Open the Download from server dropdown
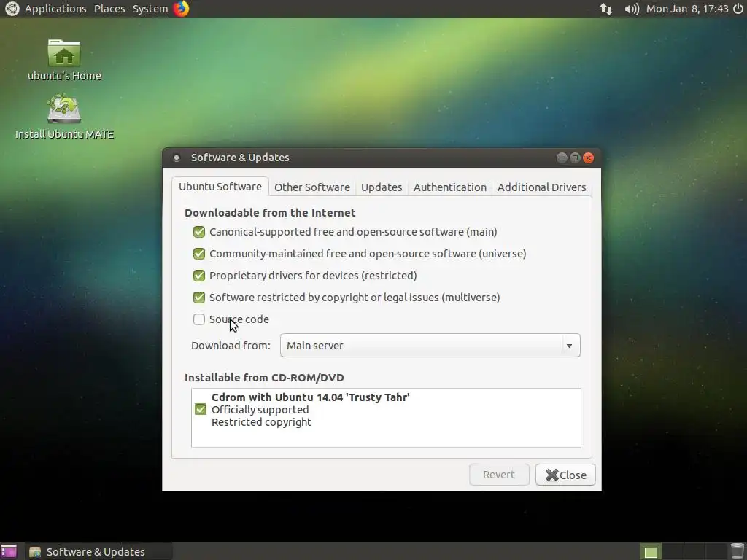 pos(430,345)
